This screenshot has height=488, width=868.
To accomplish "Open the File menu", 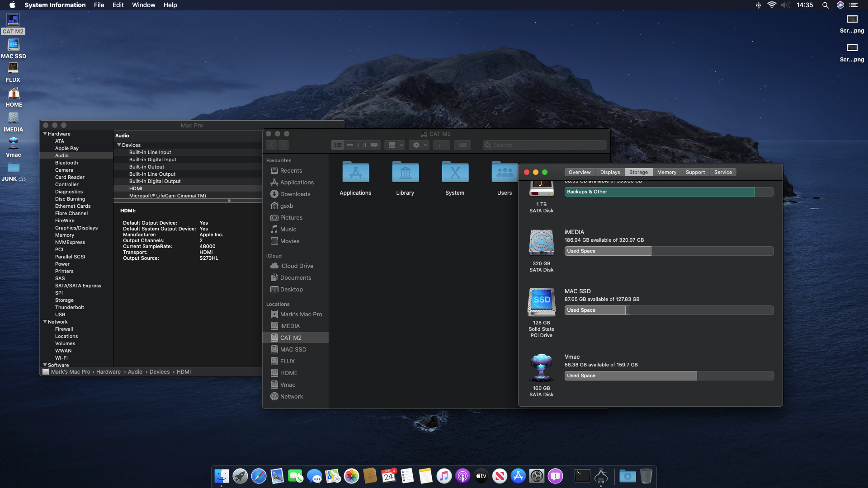I will click(x=99, y=5).
